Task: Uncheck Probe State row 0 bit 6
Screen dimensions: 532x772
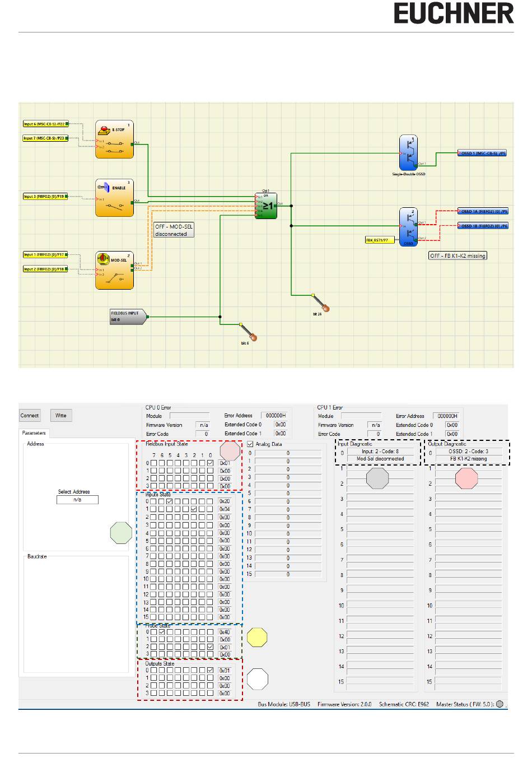Action: click(x=161, y=632)
